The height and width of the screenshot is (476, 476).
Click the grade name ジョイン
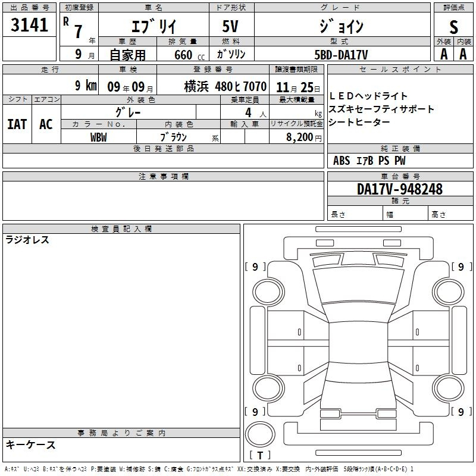pos(342,27)
